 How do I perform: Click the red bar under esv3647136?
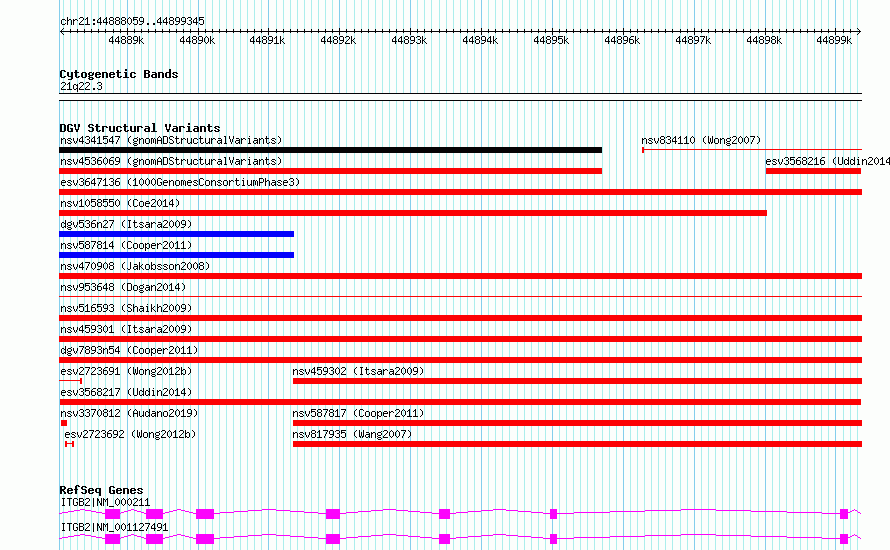[460, 192]
